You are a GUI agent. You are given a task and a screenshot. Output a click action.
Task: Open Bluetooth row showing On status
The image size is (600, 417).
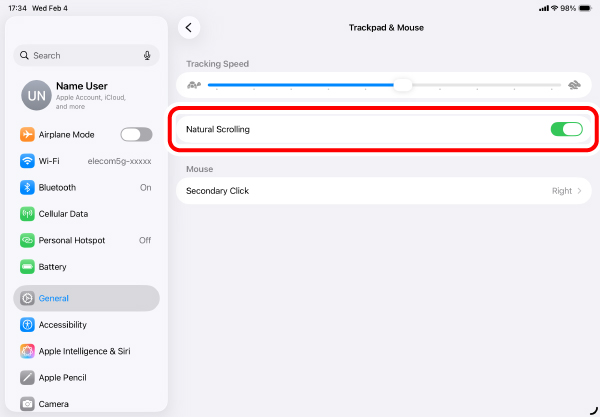(86, 187)
